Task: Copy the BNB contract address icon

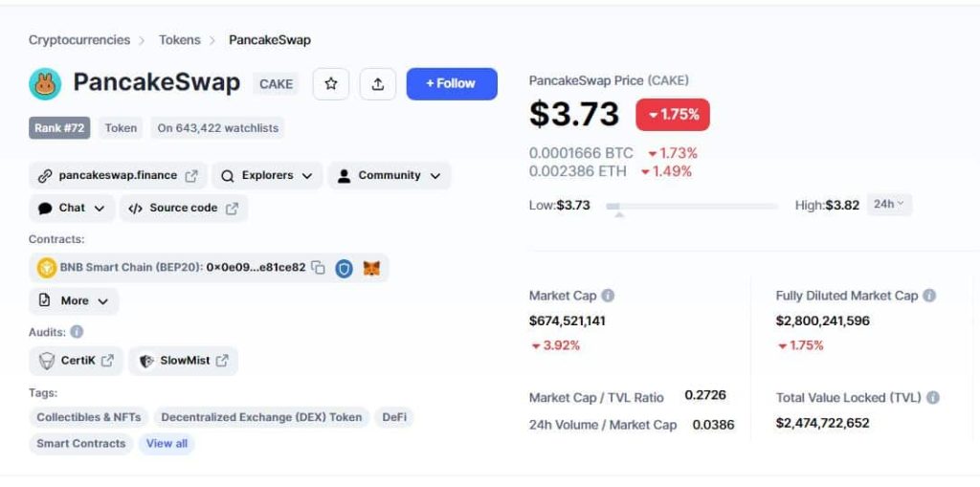Action: coord(318,268)
